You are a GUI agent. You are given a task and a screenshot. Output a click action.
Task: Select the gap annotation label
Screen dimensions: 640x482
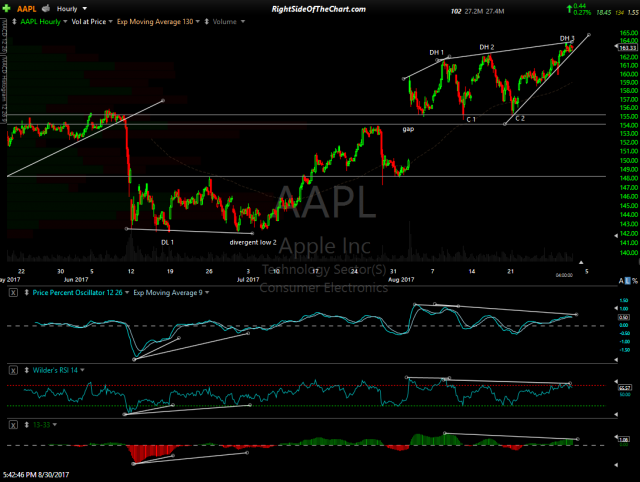(408, 129)
